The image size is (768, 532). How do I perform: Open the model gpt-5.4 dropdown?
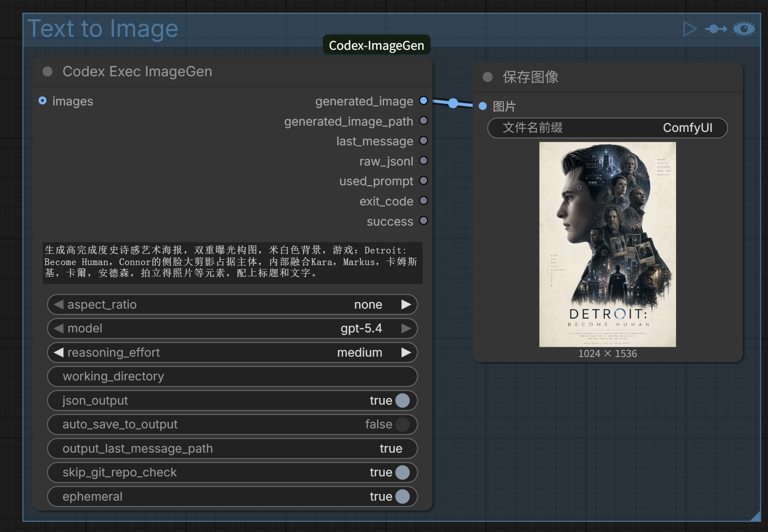pyautogui.click(x=232, y=328)
